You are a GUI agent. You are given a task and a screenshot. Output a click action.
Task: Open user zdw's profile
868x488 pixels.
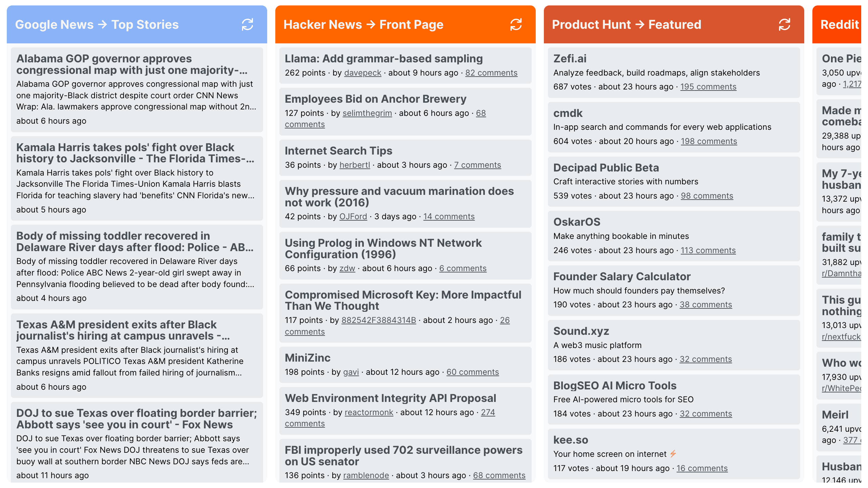[347, 268]
